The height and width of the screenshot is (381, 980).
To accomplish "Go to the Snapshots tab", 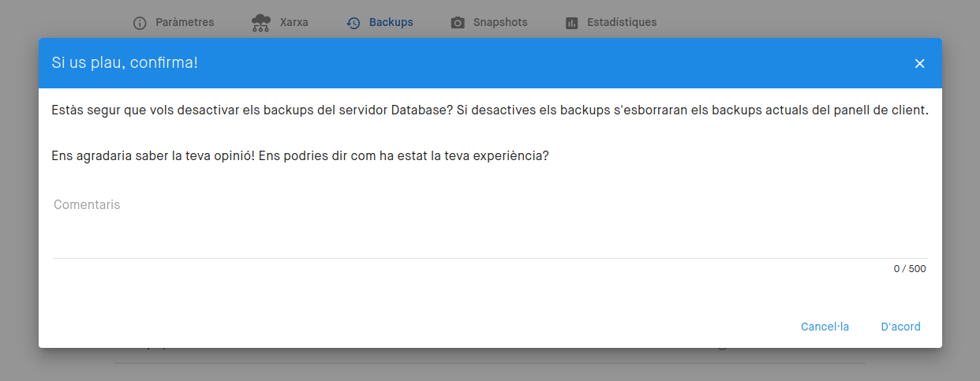I will (488, 22).
